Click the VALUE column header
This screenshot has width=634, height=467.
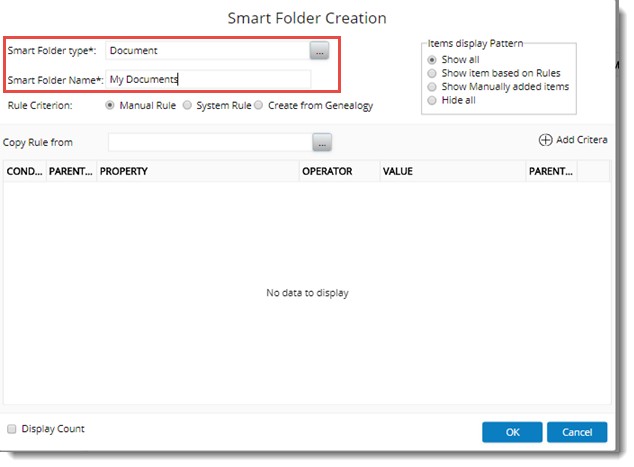[451, 171]
